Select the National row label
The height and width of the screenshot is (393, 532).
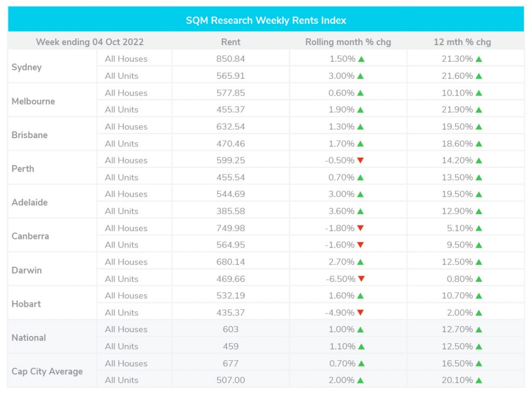(x=29, y=338)
